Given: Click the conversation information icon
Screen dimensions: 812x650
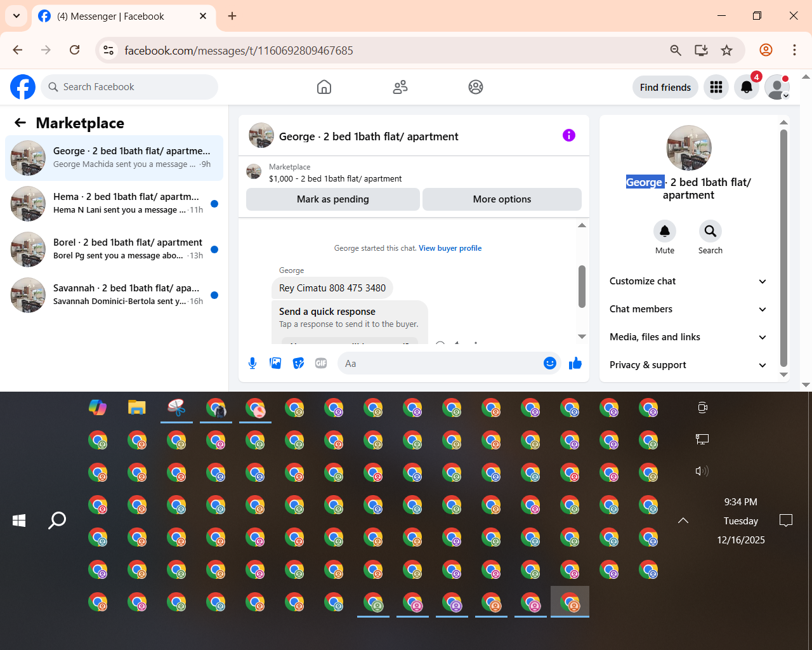Looking at the screenshot, I should pos(569,135).
